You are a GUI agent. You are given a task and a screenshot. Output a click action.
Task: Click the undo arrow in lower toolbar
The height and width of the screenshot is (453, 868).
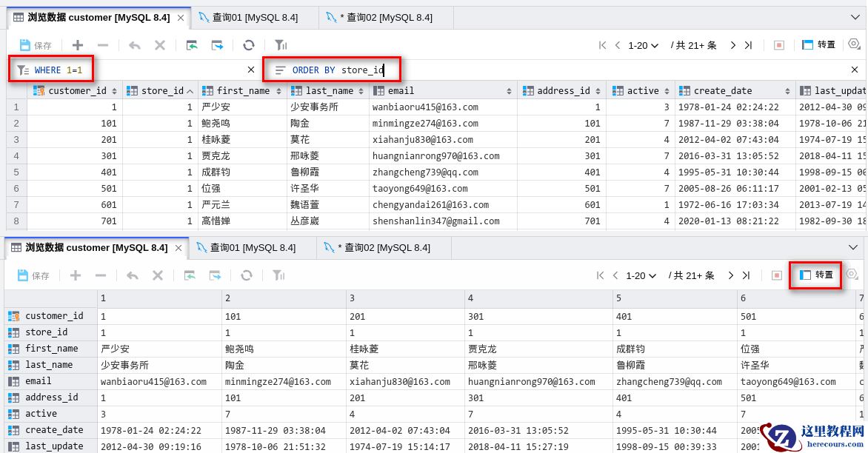[x=133, y=275]
